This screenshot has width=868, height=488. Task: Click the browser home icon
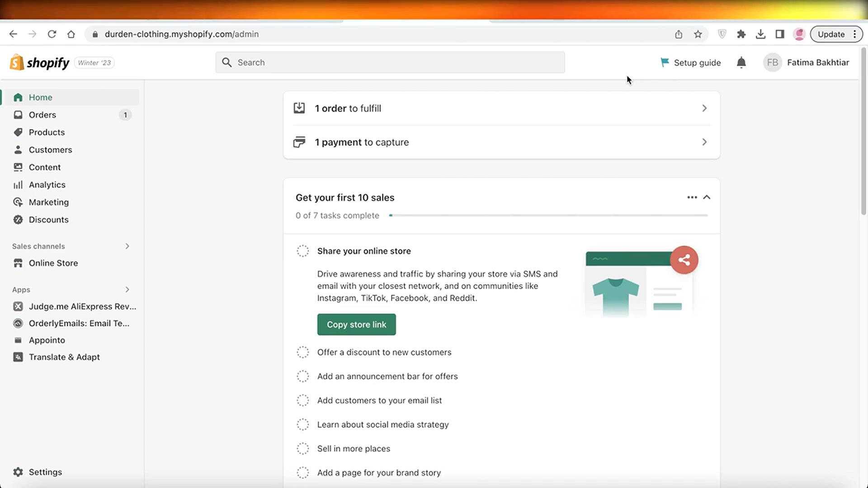(71, 34)
